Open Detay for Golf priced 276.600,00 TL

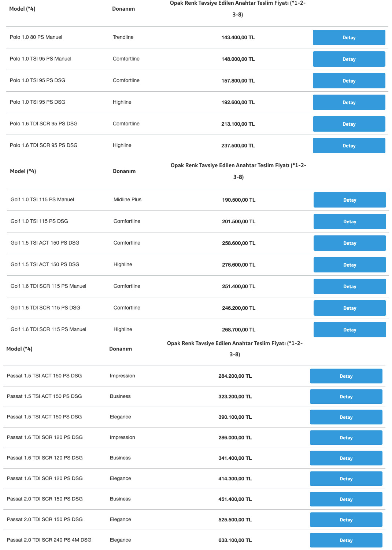[x=350, y=265]
